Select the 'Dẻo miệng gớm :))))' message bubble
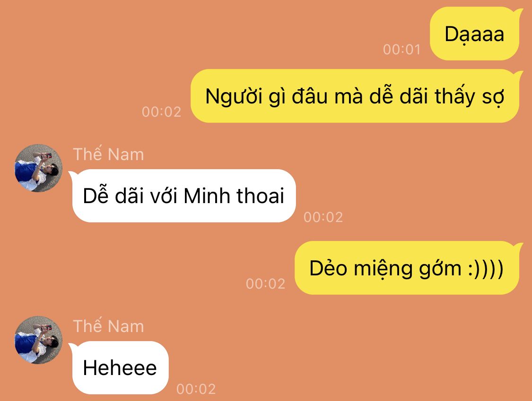532x401 pixels. (407, 268)
